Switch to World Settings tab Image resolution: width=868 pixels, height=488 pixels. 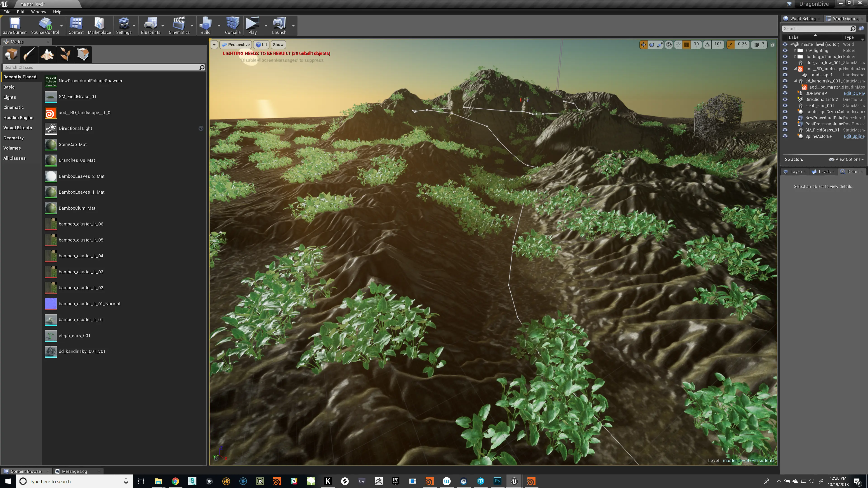pos(802,19)
